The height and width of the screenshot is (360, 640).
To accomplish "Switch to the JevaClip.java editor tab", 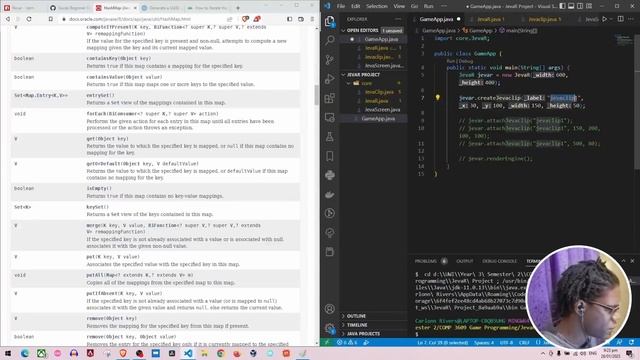I will pyautogui.click(x=544, y=19).
